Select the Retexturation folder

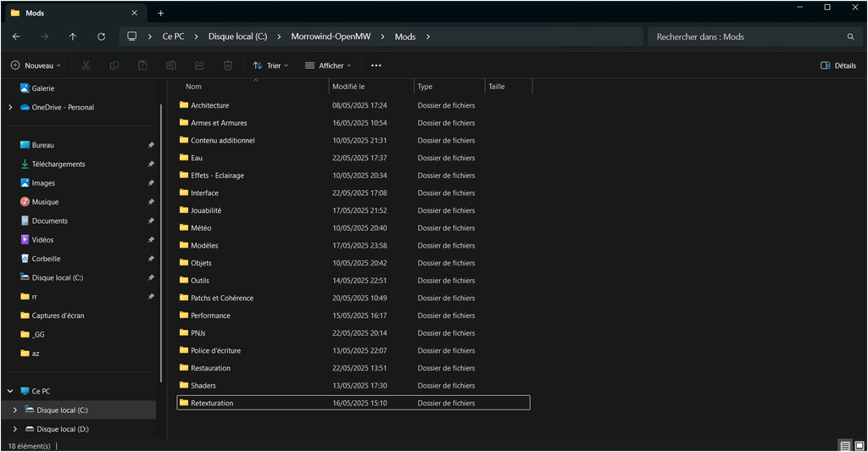click(x=353, y=403)
